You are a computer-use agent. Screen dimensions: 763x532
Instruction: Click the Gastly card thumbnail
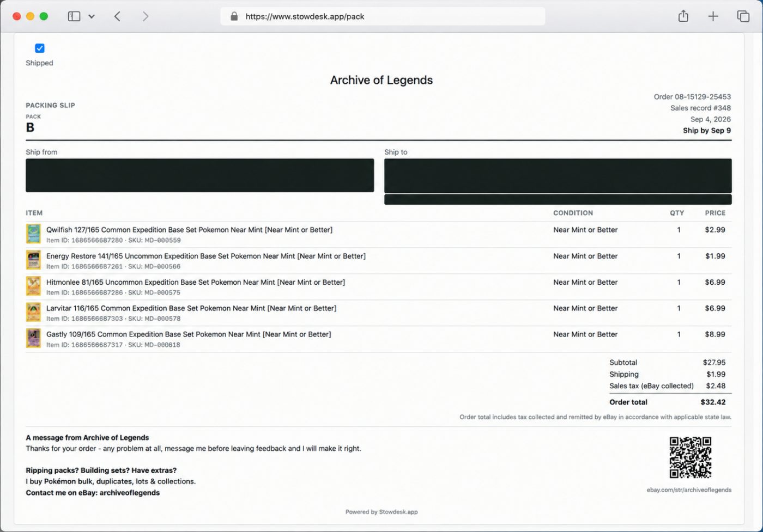coord(33,338)
